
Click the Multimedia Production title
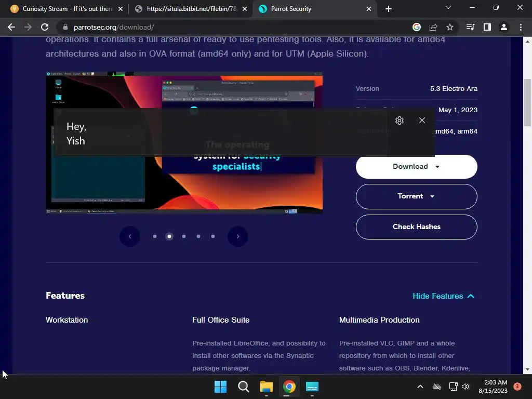click(x=379, y=320)
